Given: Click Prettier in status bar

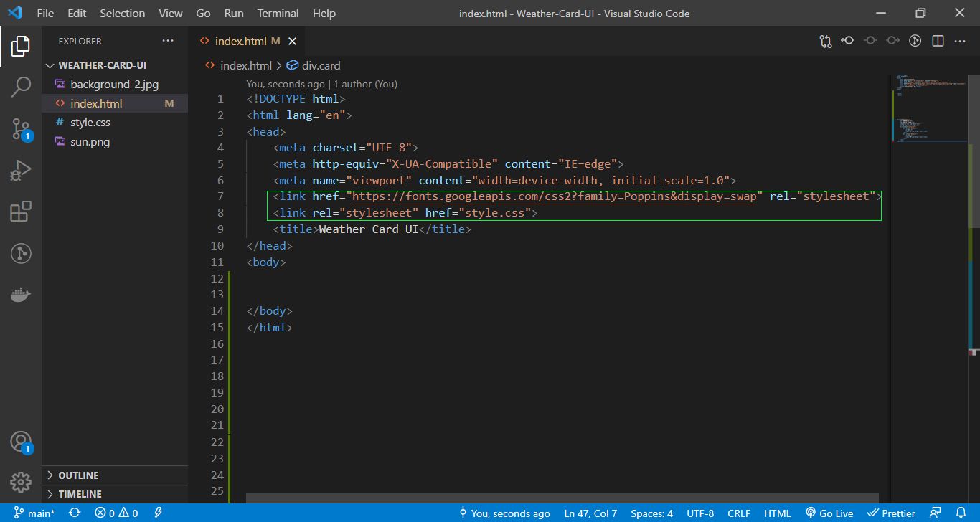Looking at the screenshot, I should click(891, 513).
